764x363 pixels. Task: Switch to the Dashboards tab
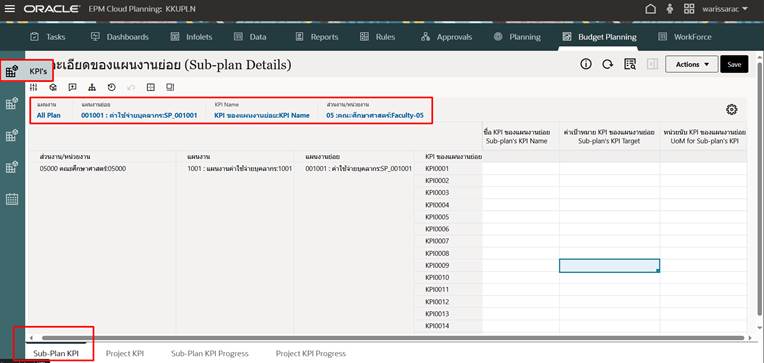point(120,37)
